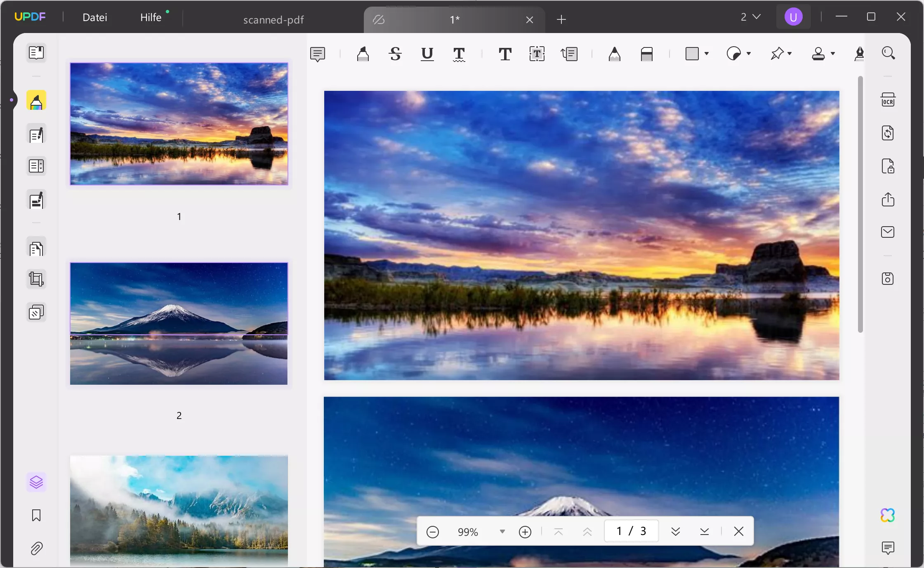The width and height of the screenshot is (924, 568).
Task: Click the OCR recognition icon
Action: pyautogui.click(x=888, y=100)
